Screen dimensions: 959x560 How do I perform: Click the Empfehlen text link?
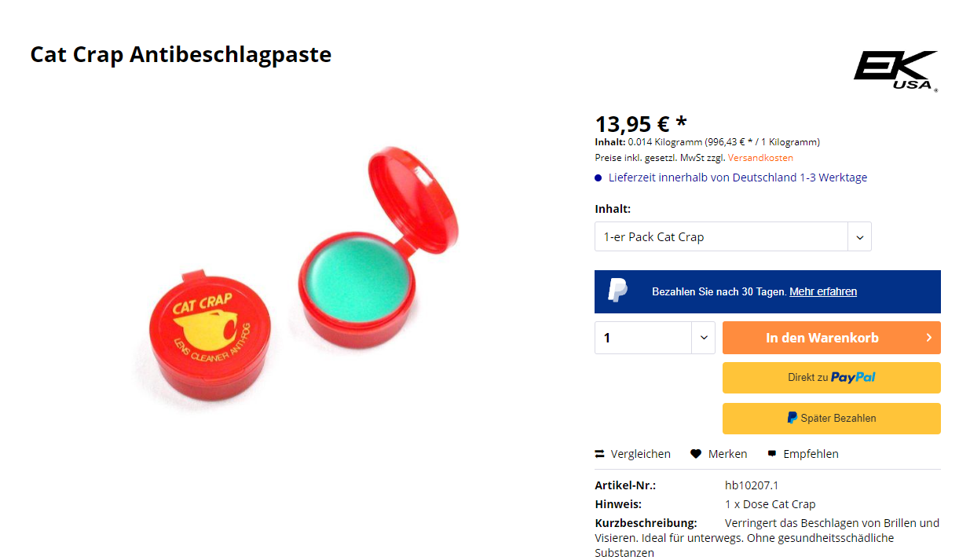pyautogui.click(x=811, y=454)
